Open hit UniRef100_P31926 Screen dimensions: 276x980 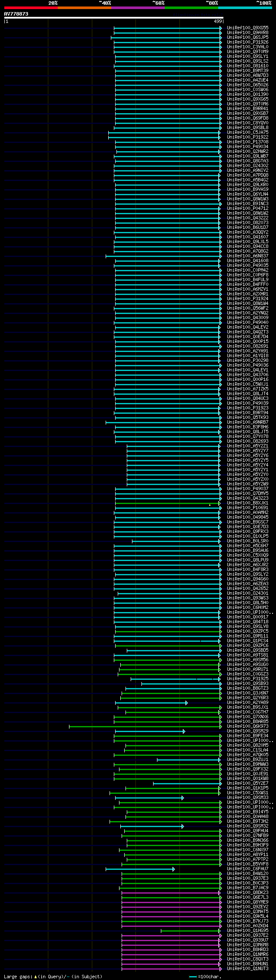[x=248, y=42]
